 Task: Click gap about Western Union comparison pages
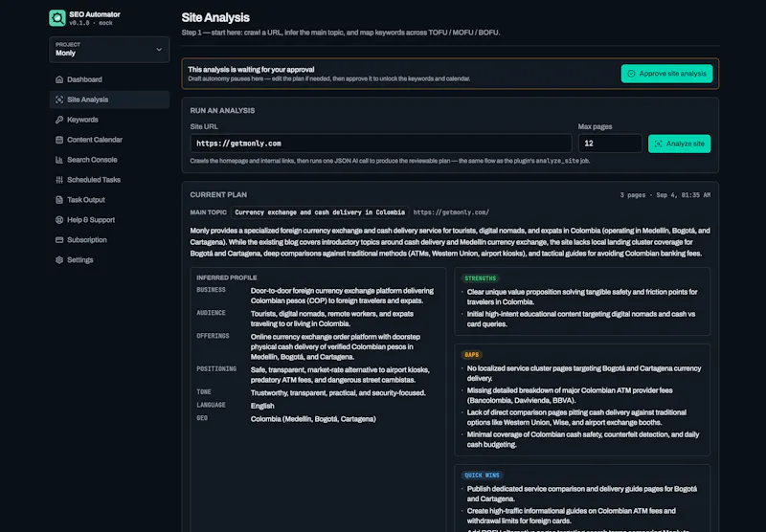pos(576,417)
